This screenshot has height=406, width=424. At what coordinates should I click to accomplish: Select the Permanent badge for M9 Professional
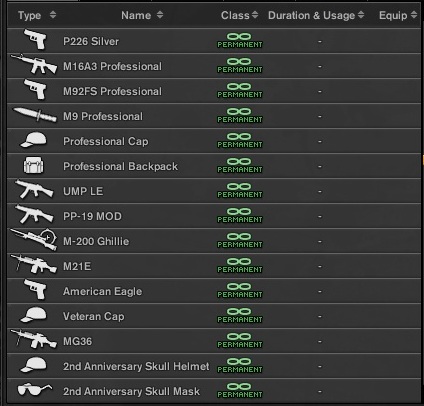coord(240,116)
